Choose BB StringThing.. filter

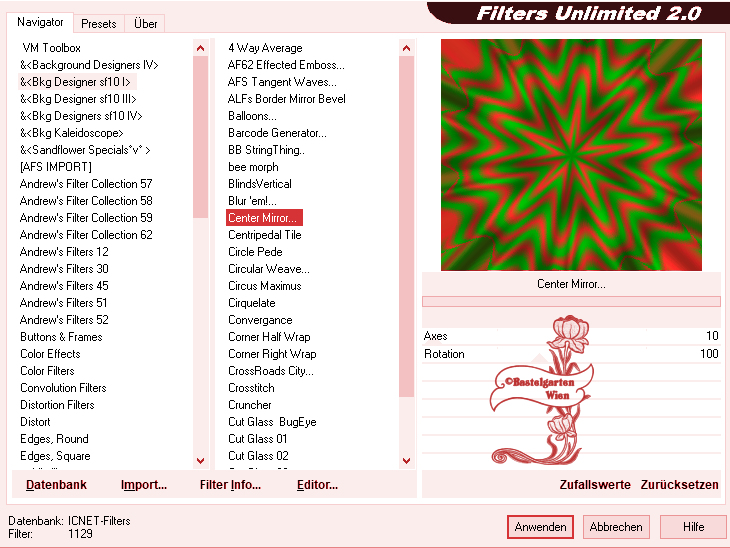(x=266, y=150)
